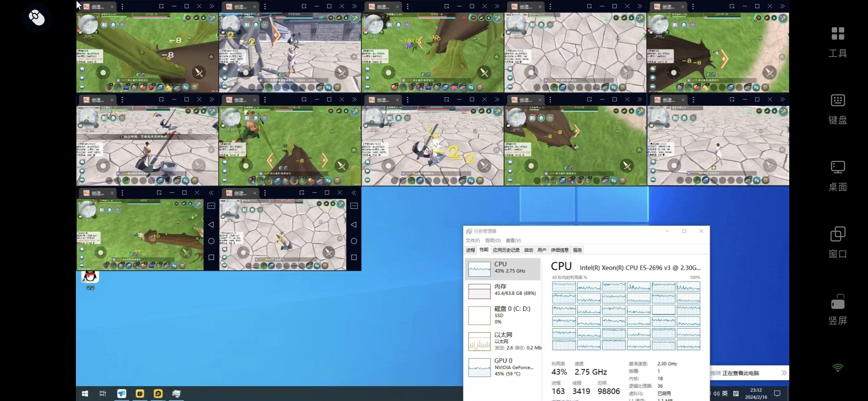Tap the minimap in fallen-log game
This screenshot has height=401, width=868.
tap(87, 210)
